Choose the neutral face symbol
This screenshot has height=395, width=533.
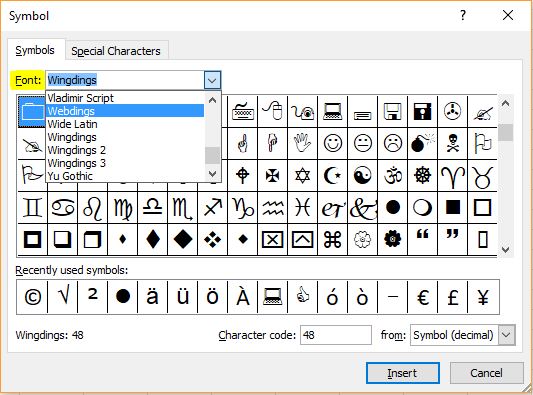(x=362, y=143)
